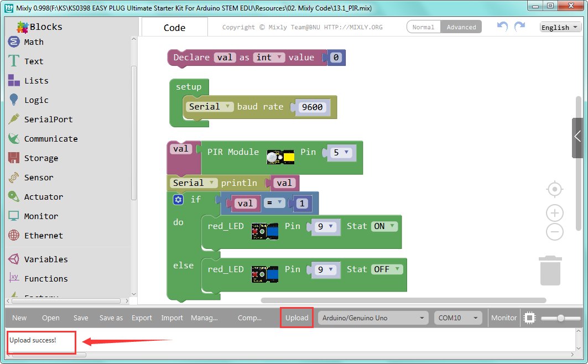Click the Save as button
Image resolution: width=588 pixels, height=364 pixels.
[111, 318]
